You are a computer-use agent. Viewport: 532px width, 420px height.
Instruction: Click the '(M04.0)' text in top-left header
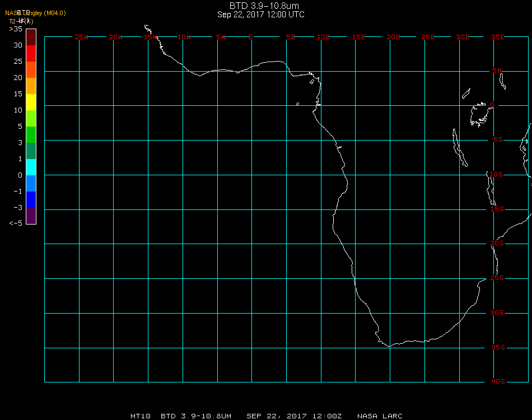pos(55,13)
